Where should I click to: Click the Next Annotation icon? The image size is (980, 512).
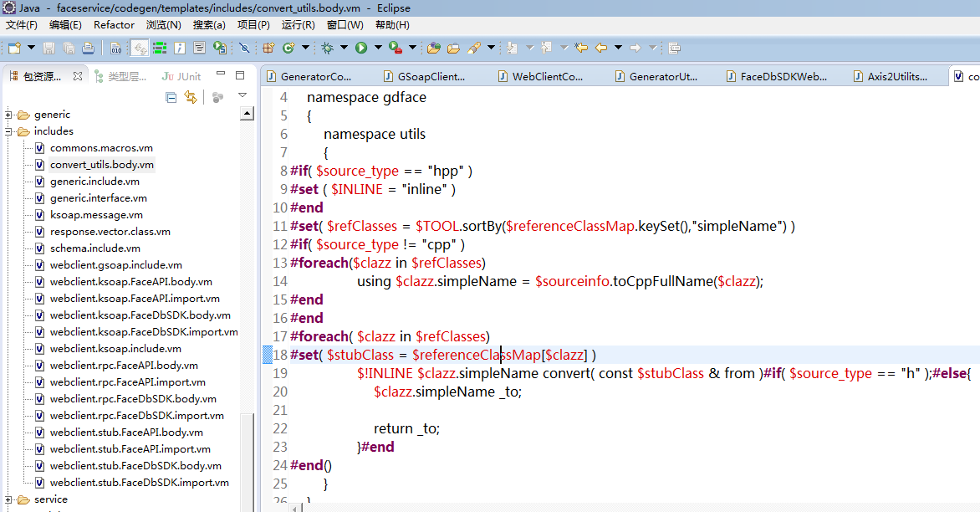pos(513,49)
